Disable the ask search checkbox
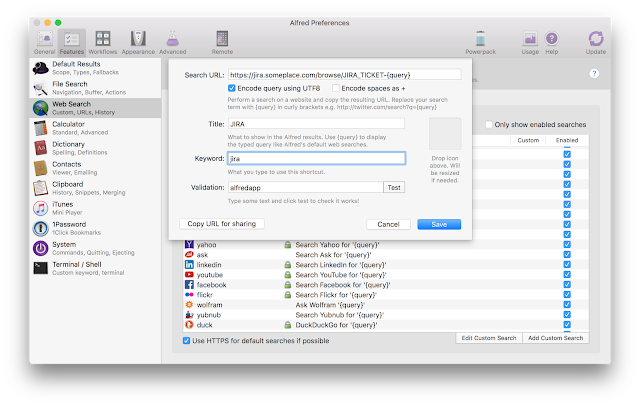Viewport: 640px width, 406px height. point(567,254)
